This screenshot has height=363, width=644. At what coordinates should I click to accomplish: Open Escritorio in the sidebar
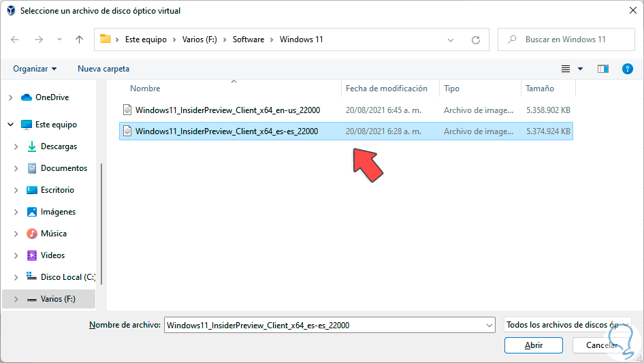[57, 190]
